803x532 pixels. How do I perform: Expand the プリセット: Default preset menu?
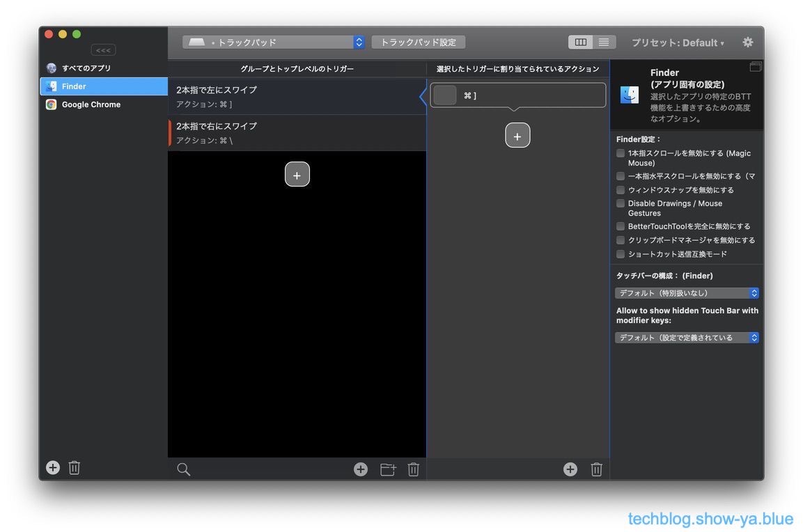(677, 42)
